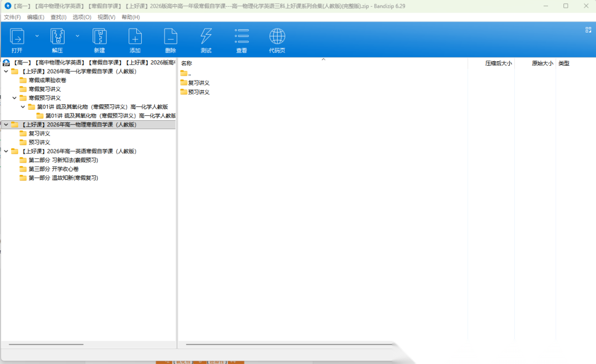Collapse the 寒假预习讲义 tree node

tap(15, 98)
